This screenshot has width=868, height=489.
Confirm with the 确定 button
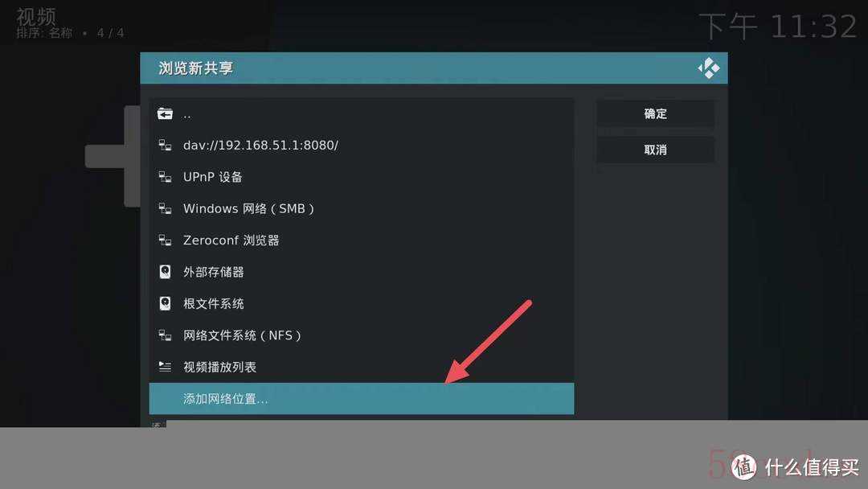pyautogui.click(x=656, y=113)
